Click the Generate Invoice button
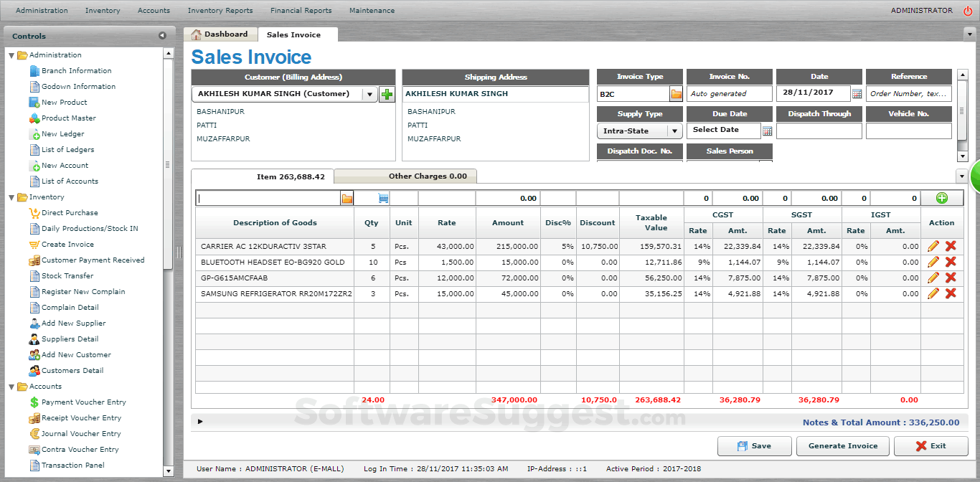Screen dimensions: 980x482 point(842,445)
